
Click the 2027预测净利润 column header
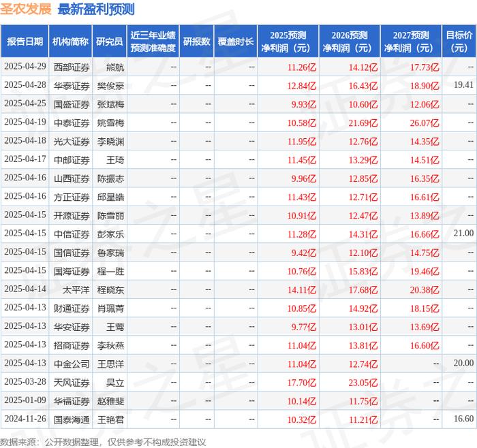(411, 42)
